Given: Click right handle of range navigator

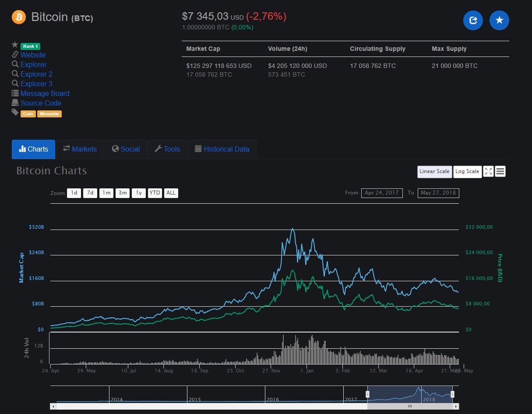Looking at the screenshot, I should 452,394.
